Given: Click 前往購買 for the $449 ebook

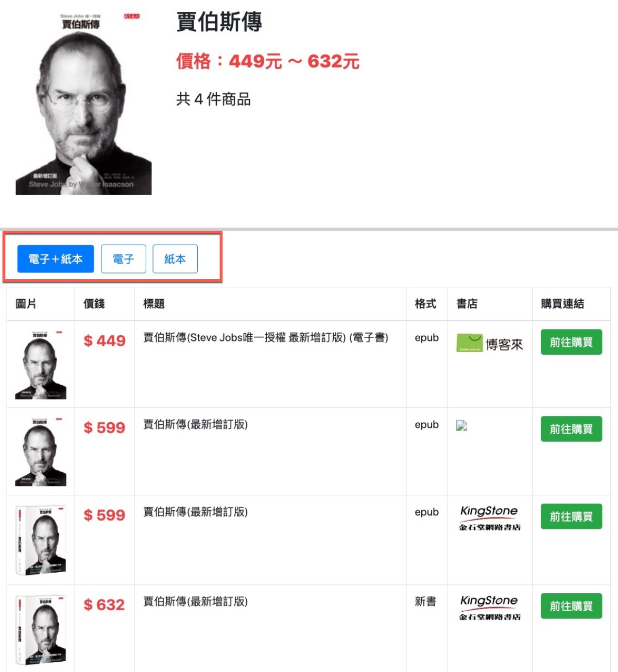Looking at the screenshot, I should 571,342.
